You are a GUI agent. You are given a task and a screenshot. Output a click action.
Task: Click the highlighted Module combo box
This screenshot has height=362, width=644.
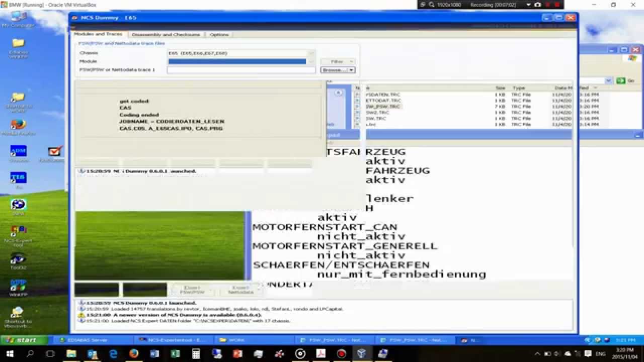click(237, 61)
